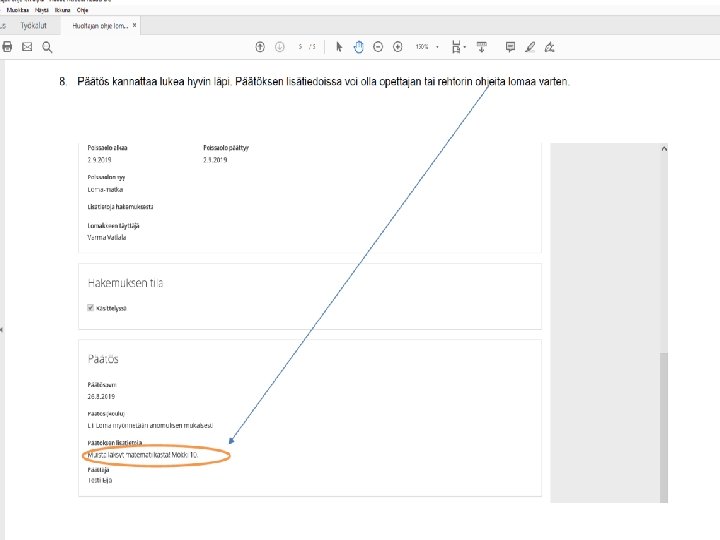720x540 pixels.
Task: Zoom out with the minus circle
Action: point(378,47)
